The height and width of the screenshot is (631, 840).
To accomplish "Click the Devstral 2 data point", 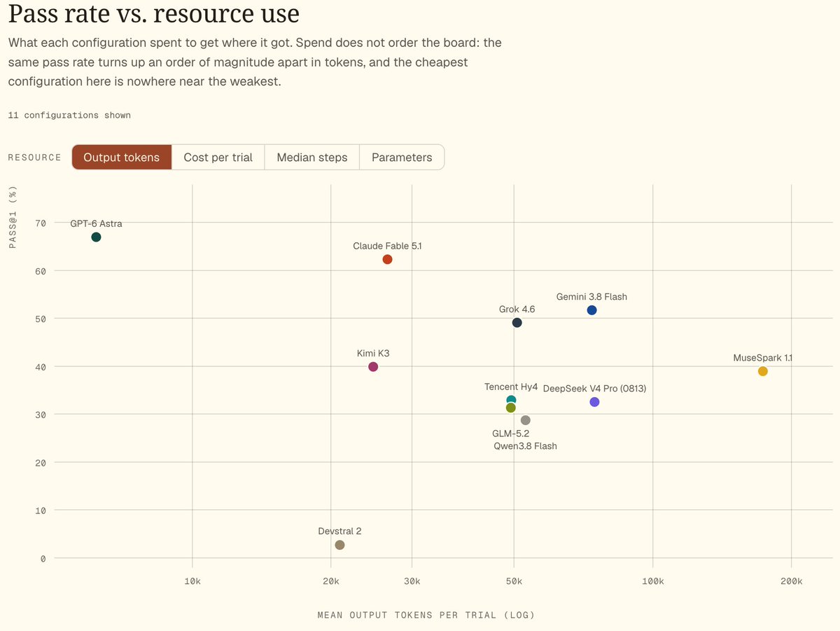I will point(339,545).
